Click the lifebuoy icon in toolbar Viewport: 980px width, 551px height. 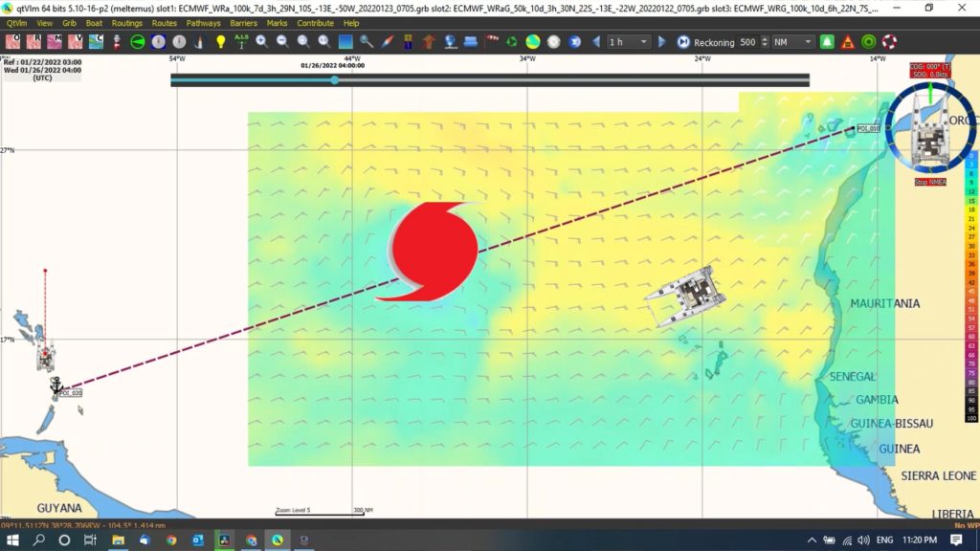coord(889,42)
